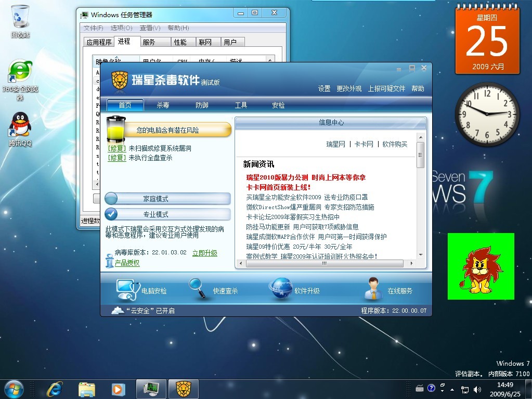The height and width of the screenshot is (399, 532).
Task: Click 上报可疑文件 link
Action: click(386, 88)
